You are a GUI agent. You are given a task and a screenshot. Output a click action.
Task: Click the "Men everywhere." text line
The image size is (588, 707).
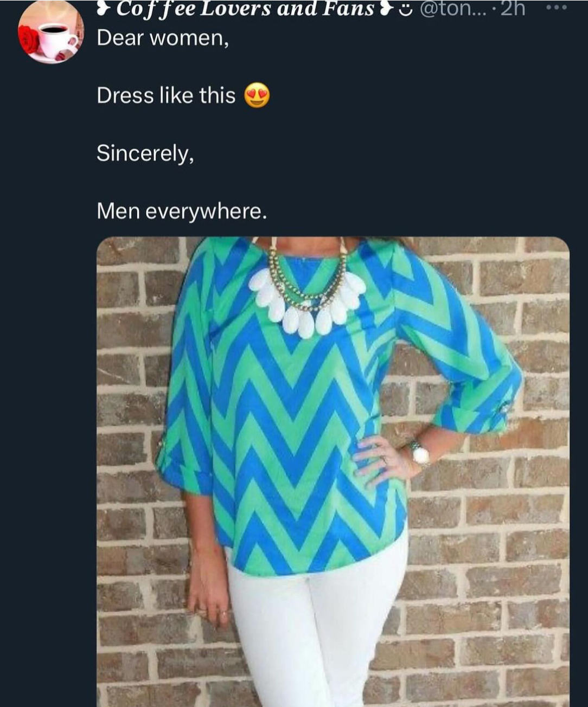pyautogui.click(x=182, y=210)
